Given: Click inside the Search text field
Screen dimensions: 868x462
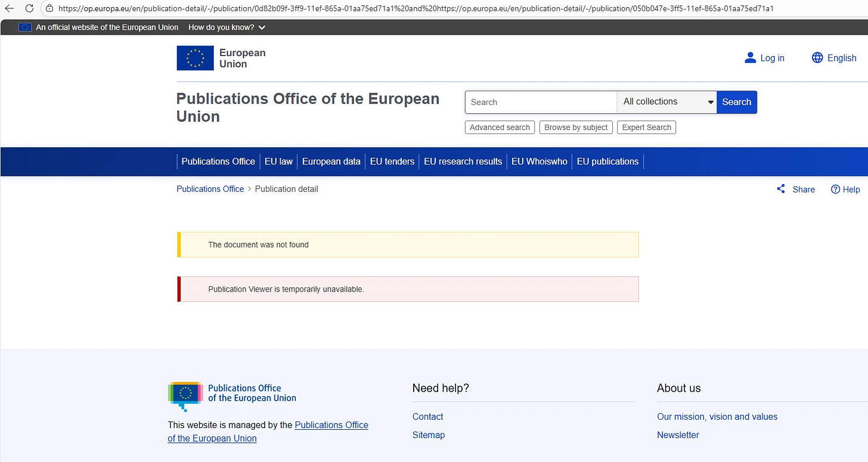Looking at the screenshot, I should [x=540, y=102].
